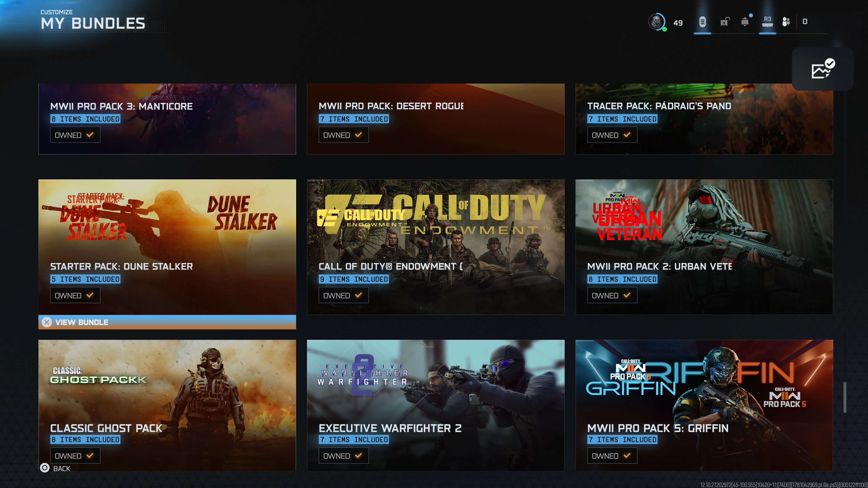Viewport: 868px width, 488px height.
Task: Click Griffin's '7 ITEMS INCLUDED' badge
Action: tap(622, 439)
